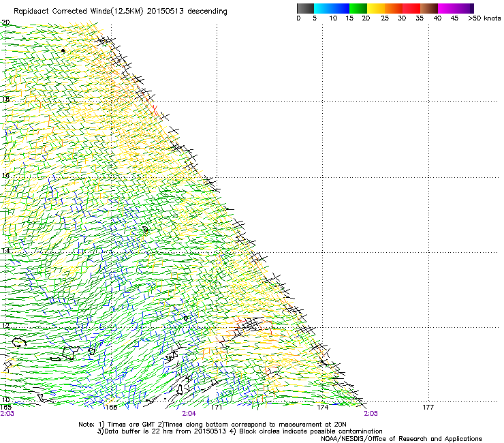This screenshot has height=443, width=504.
Task: Pick the magenta 40-45 knots legend segment
Action: click(x=447, y=8)
